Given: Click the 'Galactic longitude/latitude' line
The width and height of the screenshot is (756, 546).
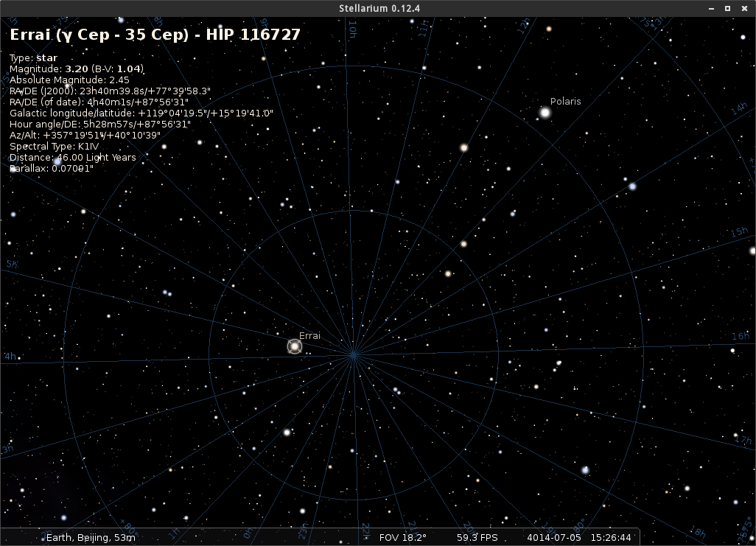Looking at the screenshot, I should click(141, 113).
